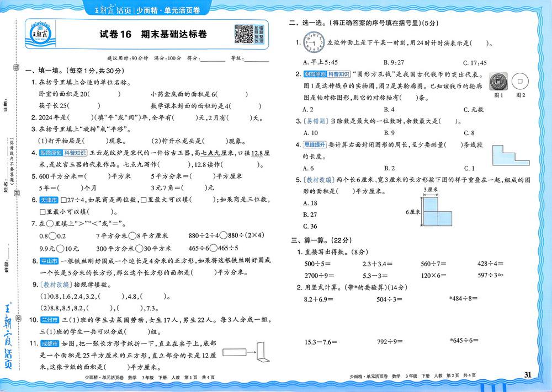Click the overlapping rectangles diagram

click(437, 211)
